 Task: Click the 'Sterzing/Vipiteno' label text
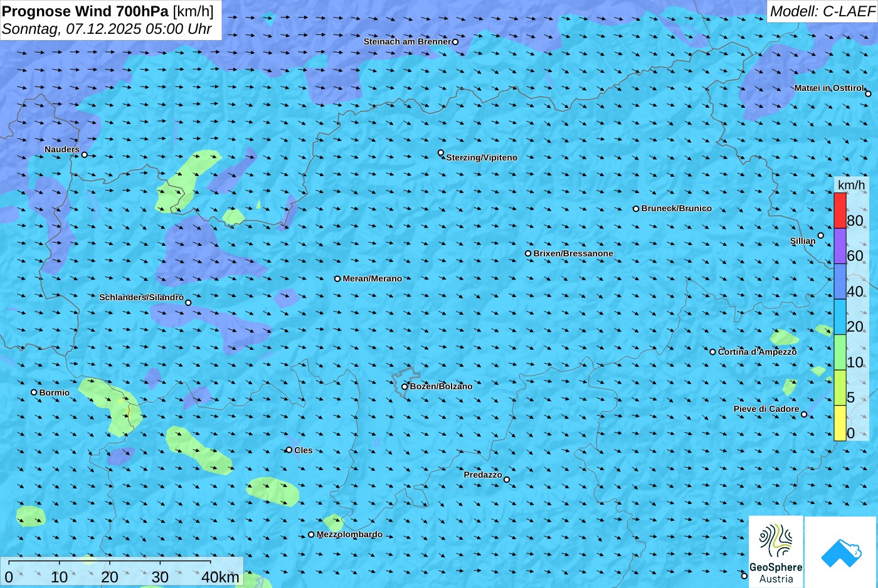(482, 157)
